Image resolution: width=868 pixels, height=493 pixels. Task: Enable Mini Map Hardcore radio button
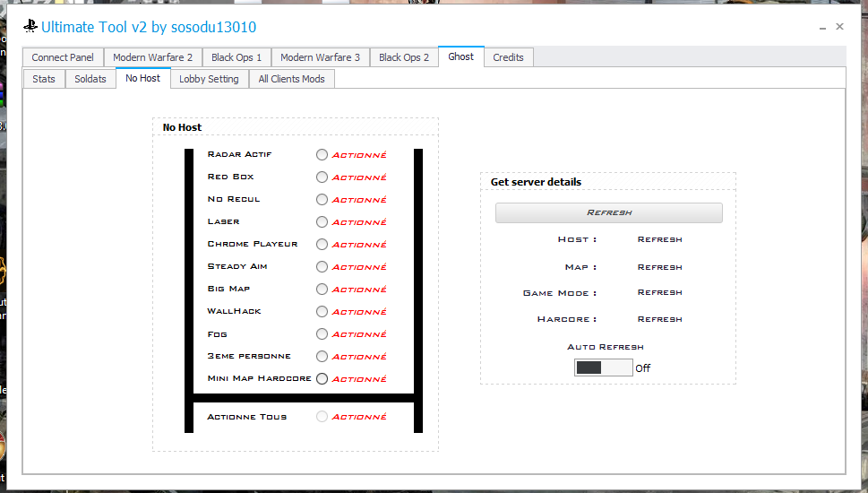(322, 379)
